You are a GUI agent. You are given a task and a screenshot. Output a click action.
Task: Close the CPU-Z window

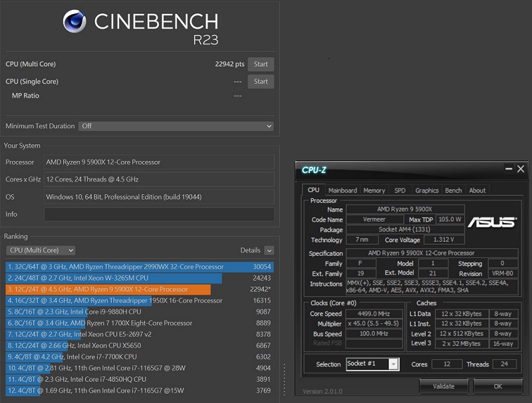[521, 169]
